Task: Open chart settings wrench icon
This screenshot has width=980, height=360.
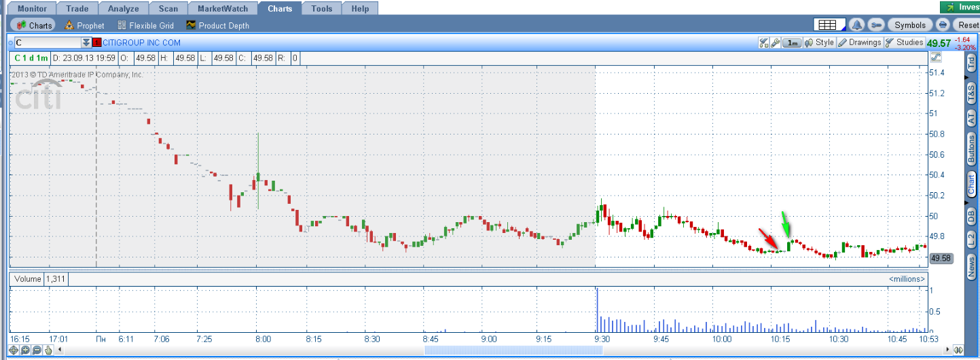Action: tap(775, 42)
